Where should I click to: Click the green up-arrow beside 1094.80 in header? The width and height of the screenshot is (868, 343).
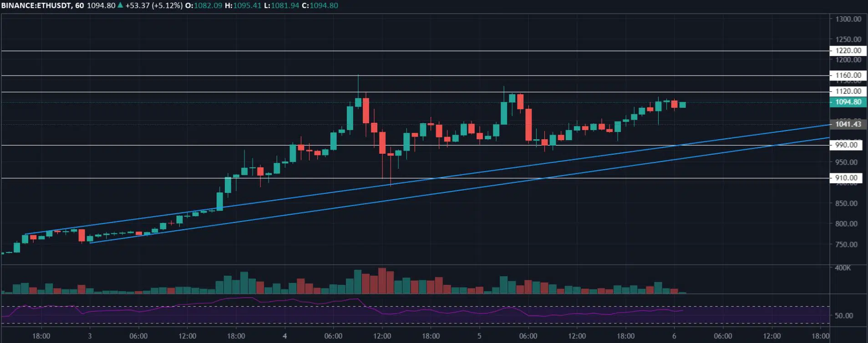(120, 5)
